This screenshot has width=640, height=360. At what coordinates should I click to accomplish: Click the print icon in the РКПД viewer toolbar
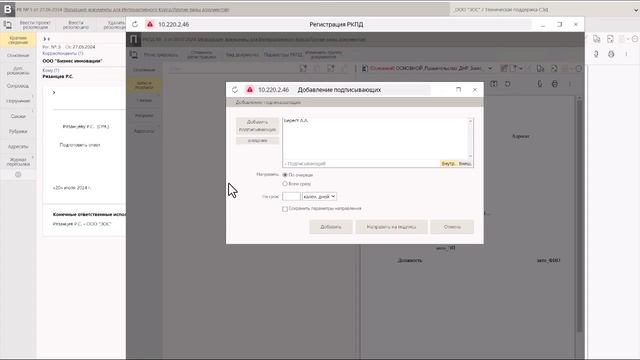[554, 84]
